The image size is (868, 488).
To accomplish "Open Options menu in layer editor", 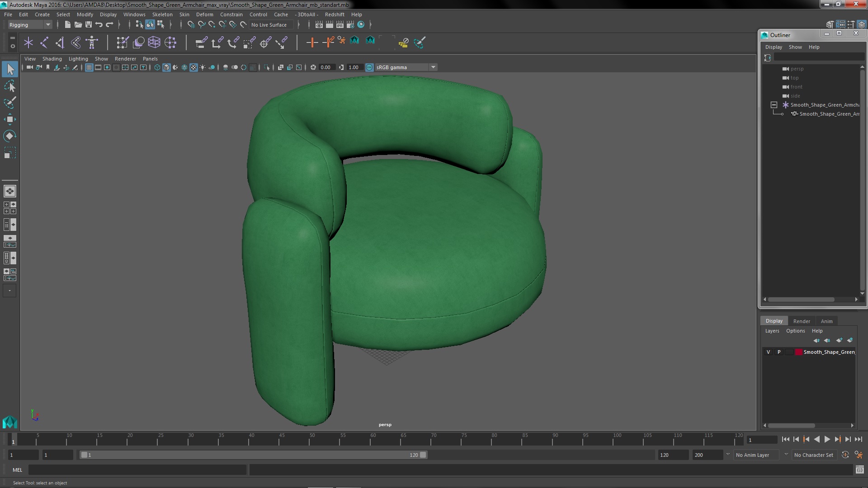I will point(795,331).
